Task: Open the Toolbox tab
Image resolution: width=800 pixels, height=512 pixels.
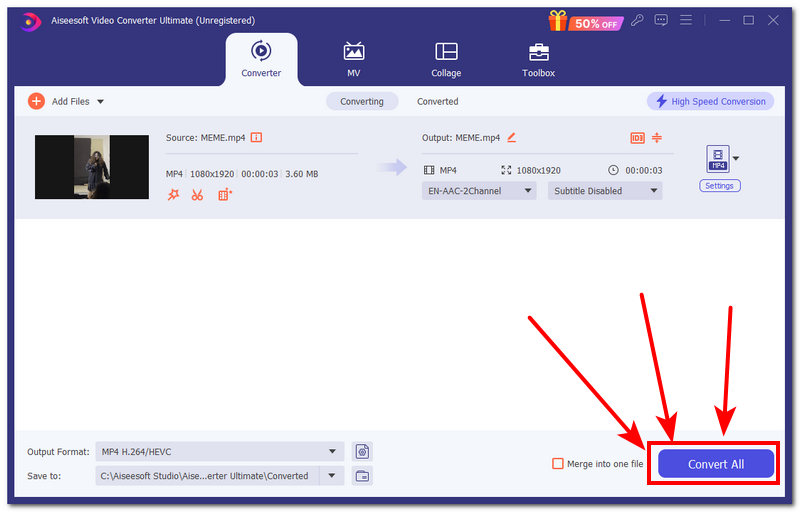Action: pos(538,59)
